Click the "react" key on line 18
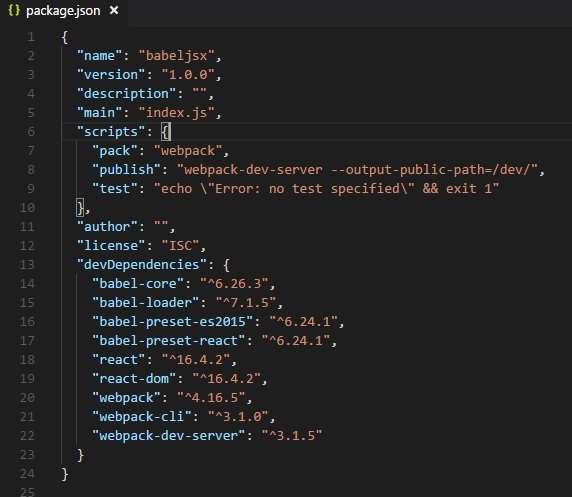This screenshot has height=497, width=572. click(119, 359)
